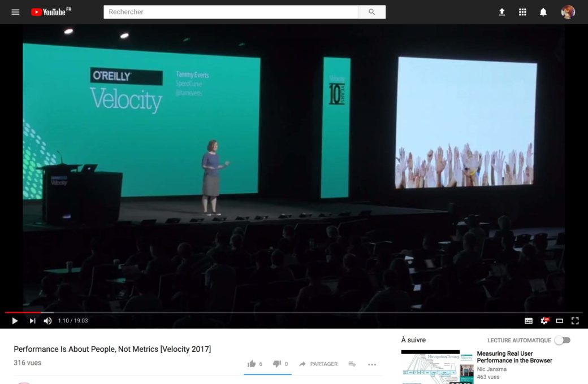Image resolution: width=588 pixels, height=384 pixels.
Task: Open the upload video icon
Action: click(x=501, y=12)
